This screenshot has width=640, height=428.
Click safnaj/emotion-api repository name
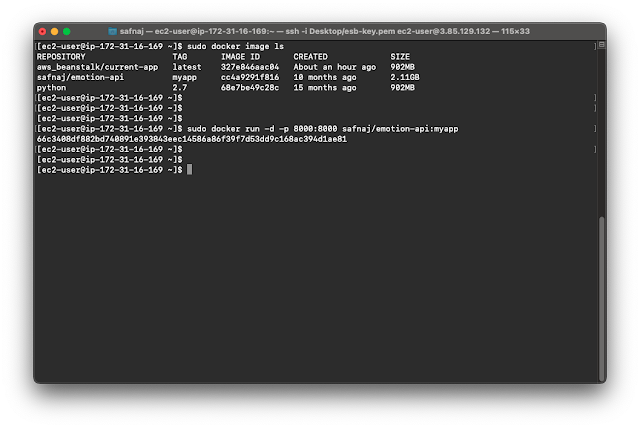tap(80, 77)
